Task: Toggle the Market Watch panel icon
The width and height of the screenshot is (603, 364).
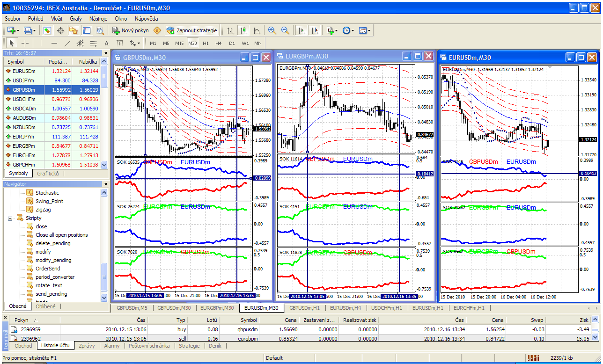Action: tap(47, 30)
